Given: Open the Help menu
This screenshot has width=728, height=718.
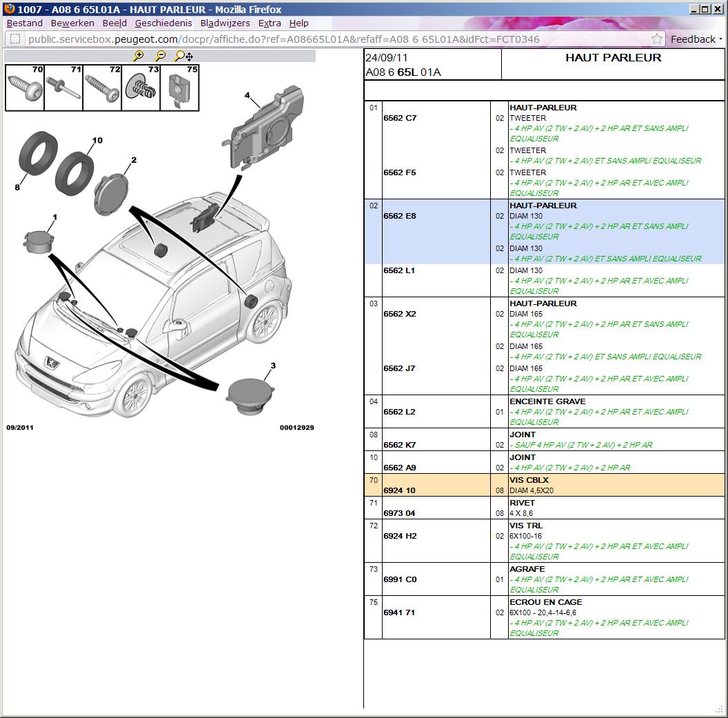Looking at the screenshot, I should (299, 23).
